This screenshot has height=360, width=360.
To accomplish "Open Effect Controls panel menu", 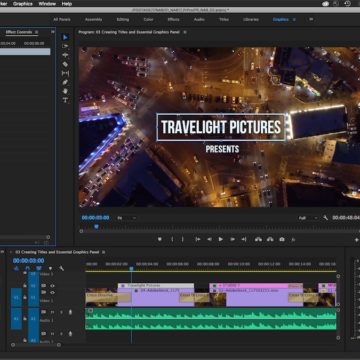I will (x=37, y=32).
